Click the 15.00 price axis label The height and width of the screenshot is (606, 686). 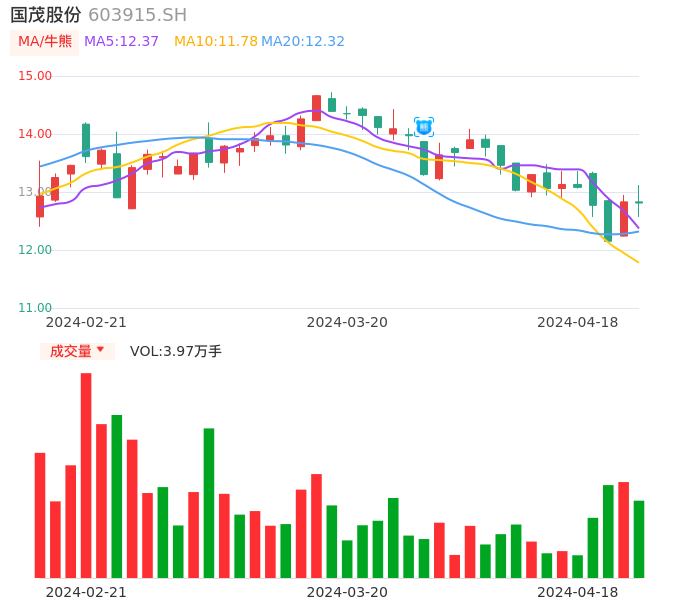[35, 76]
